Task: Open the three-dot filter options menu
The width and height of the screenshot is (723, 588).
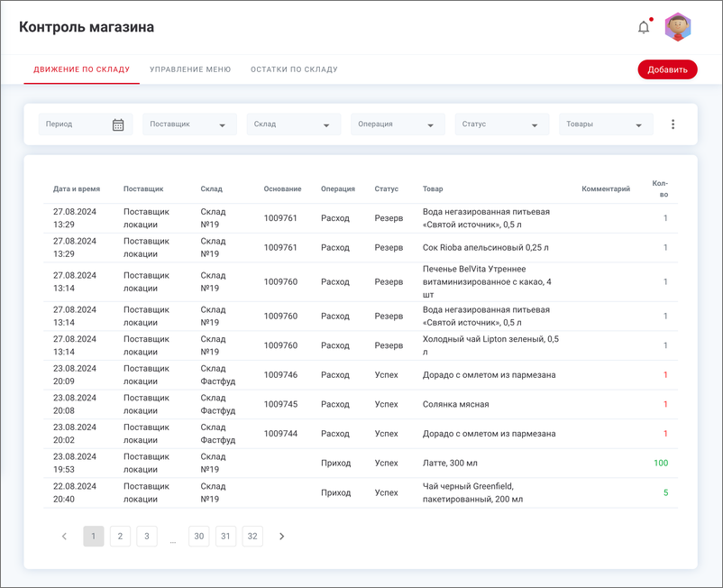Action: click(673, 124)
